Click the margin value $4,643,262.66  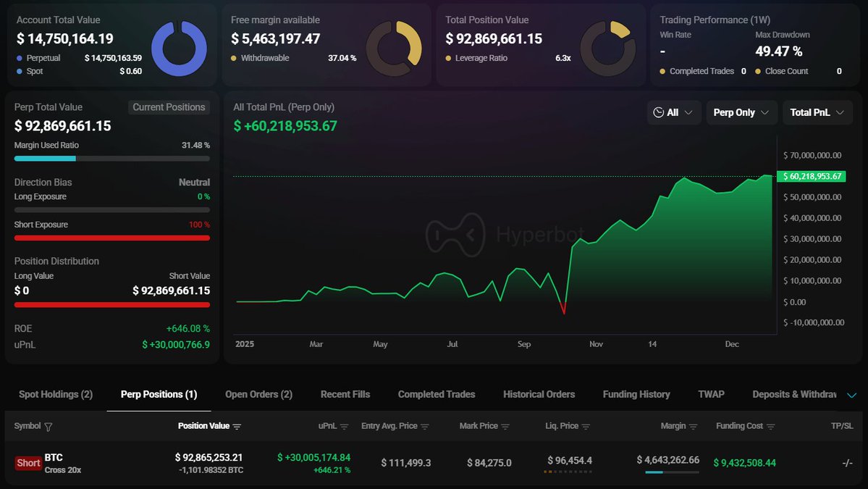click(667, 459)
